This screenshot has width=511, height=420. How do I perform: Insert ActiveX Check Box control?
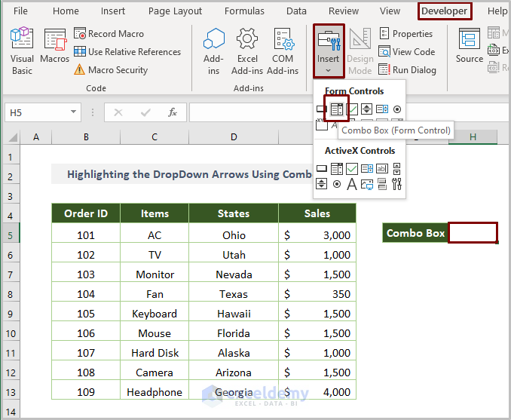pyautogui.click(x=352, y=169)
